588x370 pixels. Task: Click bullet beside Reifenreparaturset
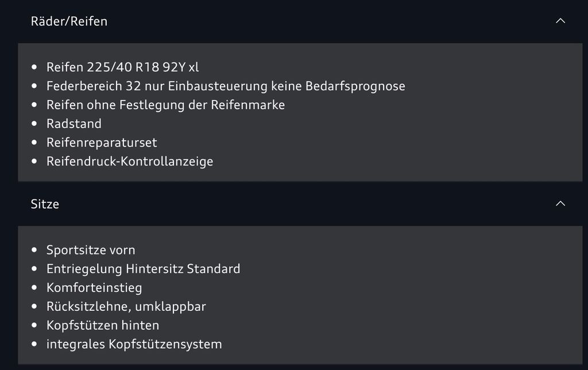34,142
